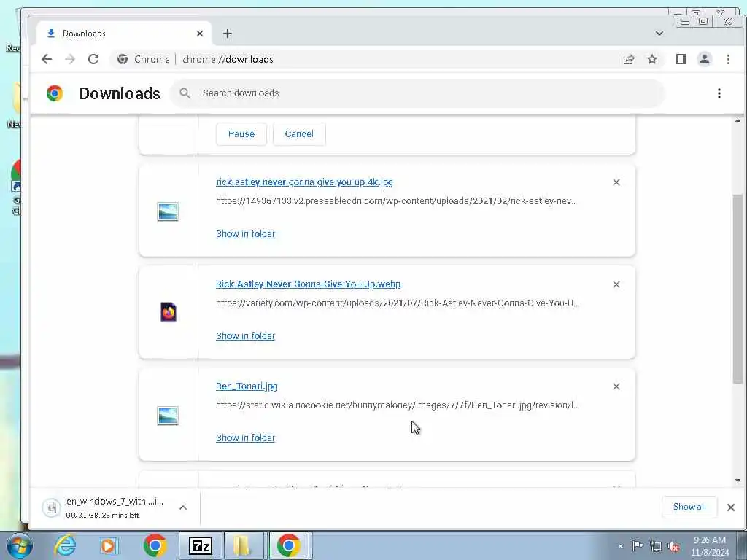Click the pinned Chrome icon next to Media Player
747x560 pixels.
pyautogui.click(x=155, y=545)
